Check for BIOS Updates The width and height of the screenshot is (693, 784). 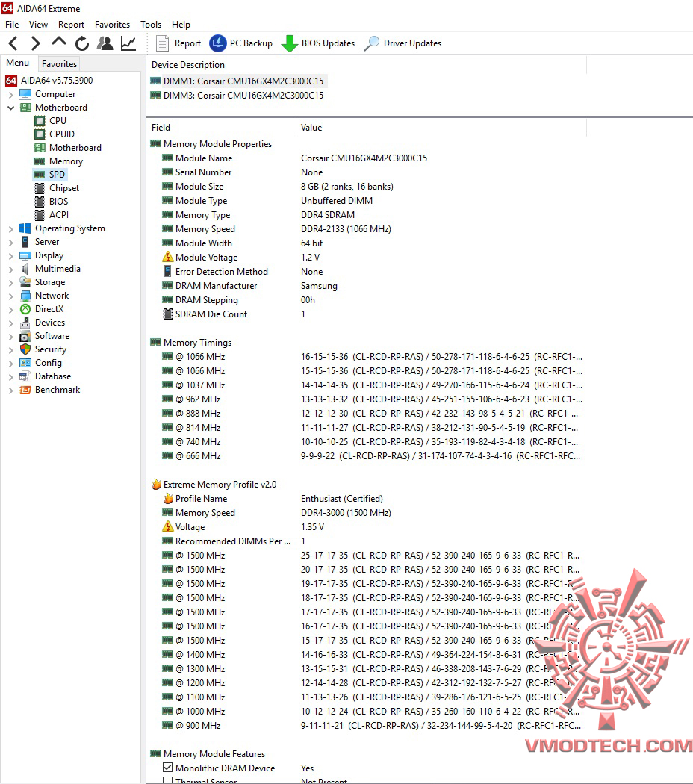318,43
